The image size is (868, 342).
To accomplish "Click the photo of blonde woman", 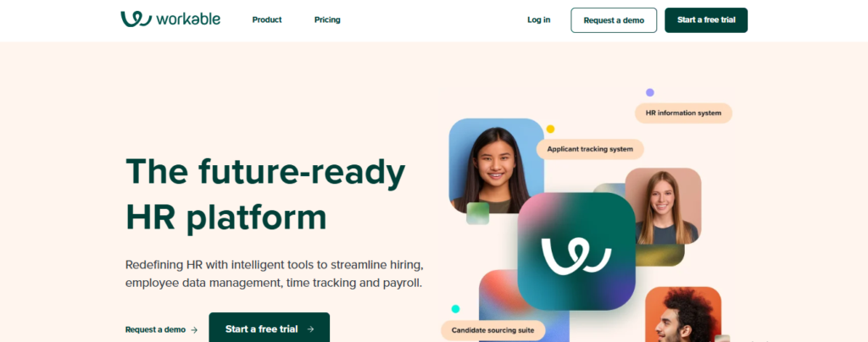I will tap(663, 206).
